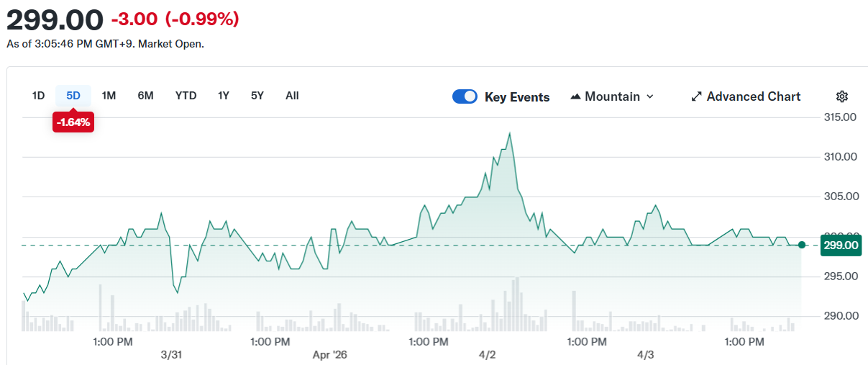Click the green endpoint dot on price line
Screen dimensions: 868x365
click(802, 245)
